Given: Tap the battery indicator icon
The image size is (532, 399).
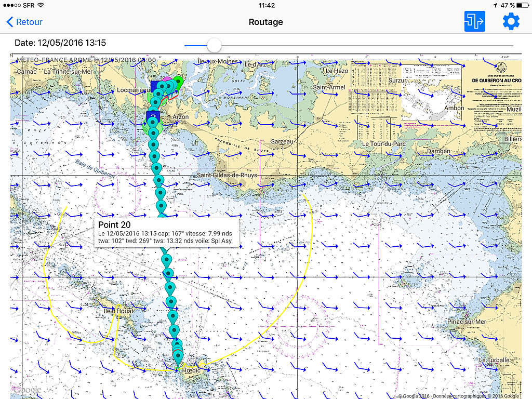Looking at the screenshot, I should click(x=523, y=5).
